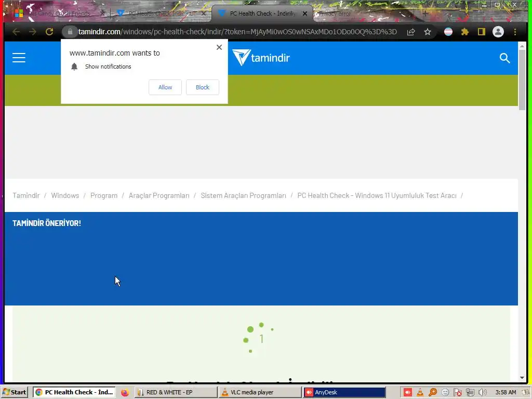Close the Candy Crush Friends tab

(103, 14)
